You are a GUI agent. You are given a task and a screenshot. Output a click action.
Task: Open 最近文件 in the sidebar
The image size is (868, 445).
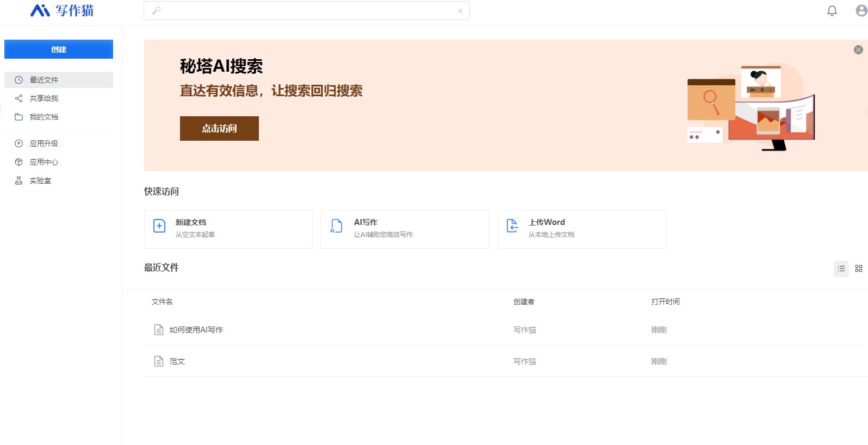tap(59, 80)
